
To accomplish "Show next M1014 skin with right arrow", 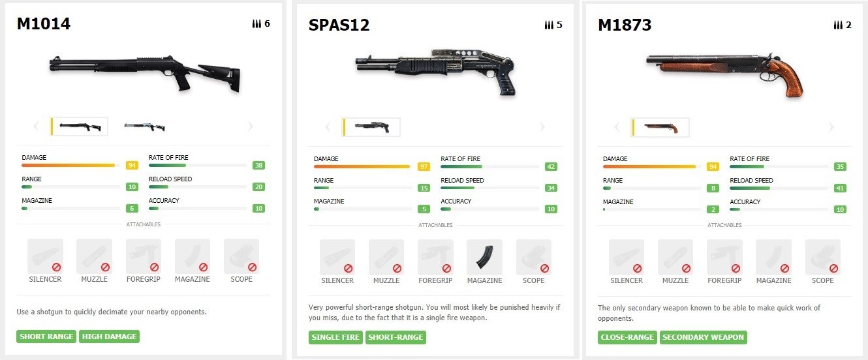I will [x=251, y=127].
